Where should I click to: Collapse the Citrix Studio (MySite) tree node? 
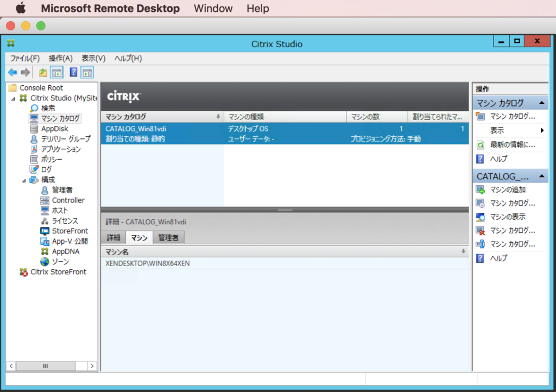tap(13, 98)
